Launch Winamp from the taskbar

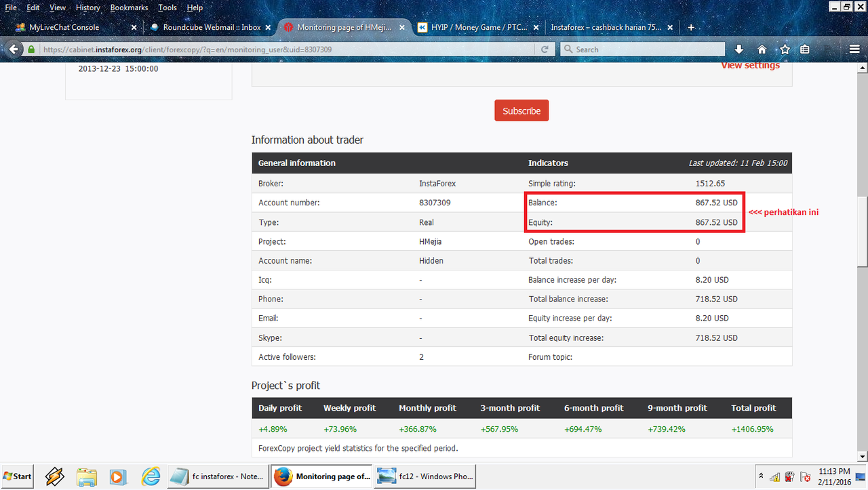click(55, 476)
